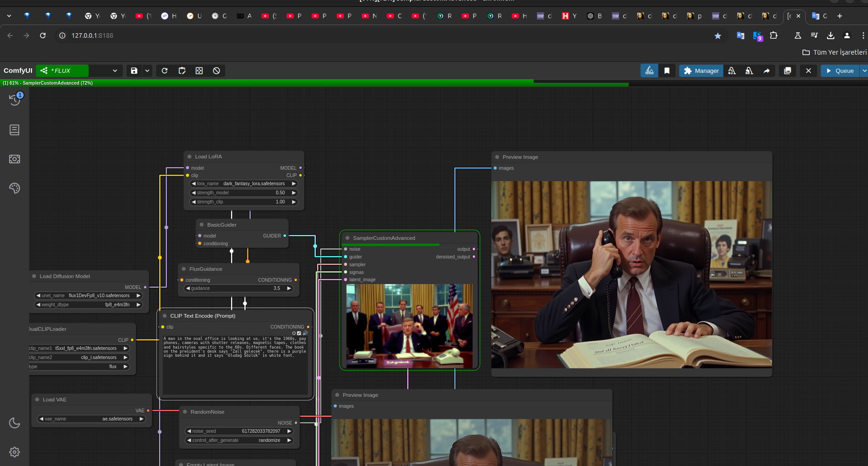The width and height of the screenshot is (868, 466).
Task: Open the clip_name2 clip_l selector
Action: [x=79, y=358]
